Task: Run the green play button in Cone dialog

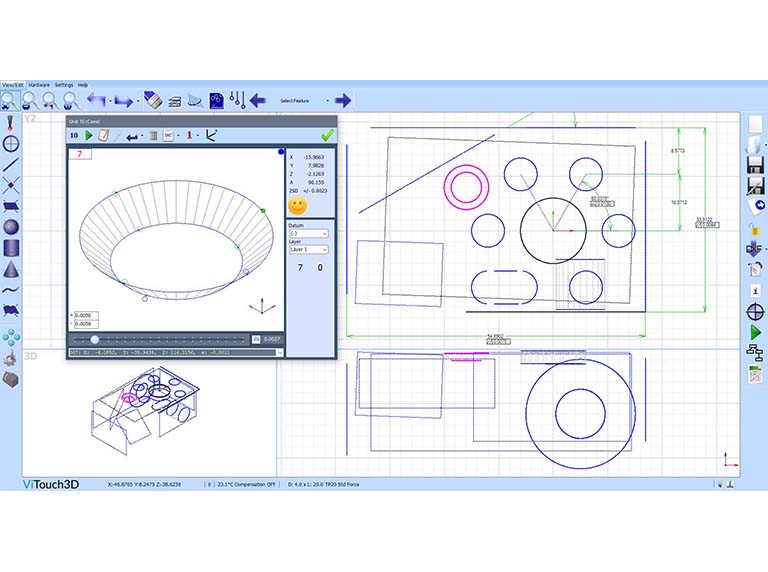Action: [x=88, y=135]
